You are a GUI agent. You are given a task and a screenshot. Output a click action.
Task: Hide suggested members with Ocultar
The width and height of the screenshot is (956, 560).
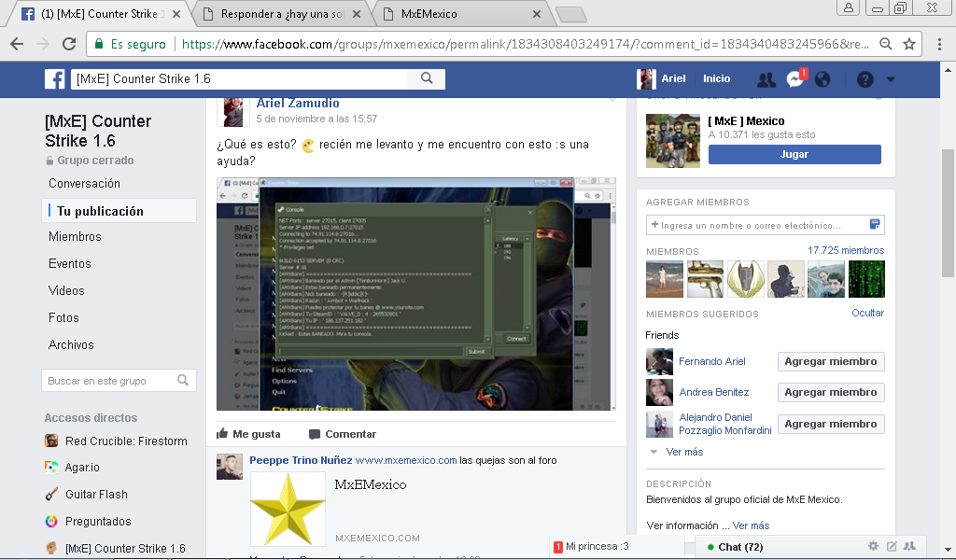pos(867,313)
